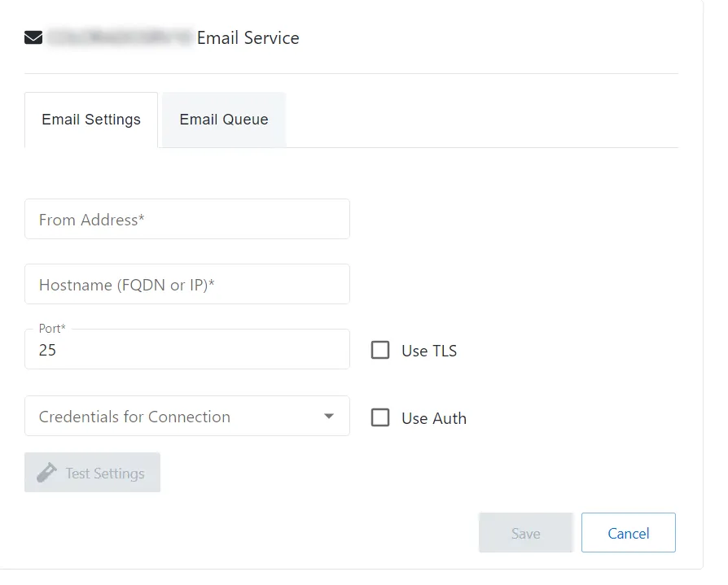
Task: Tick the Use Auth checkbox
Action: 380,417
